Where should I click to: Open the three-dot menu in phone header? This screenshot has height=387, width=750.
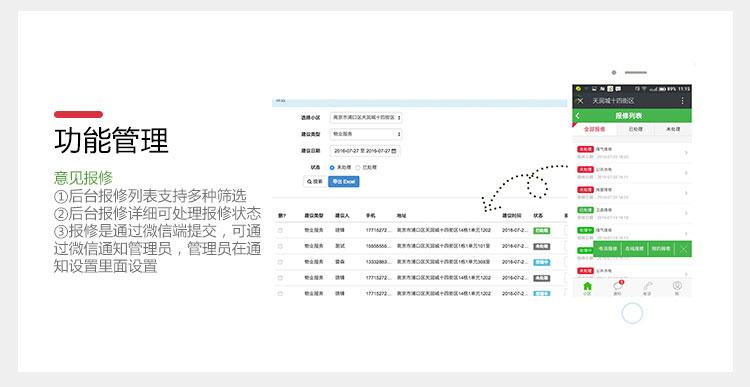(x=682, y=101)
